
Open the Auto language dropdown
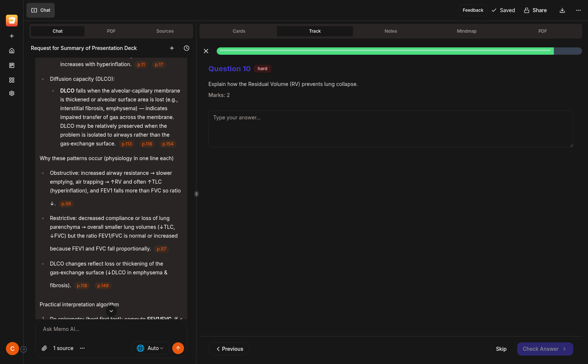[150, 348]
